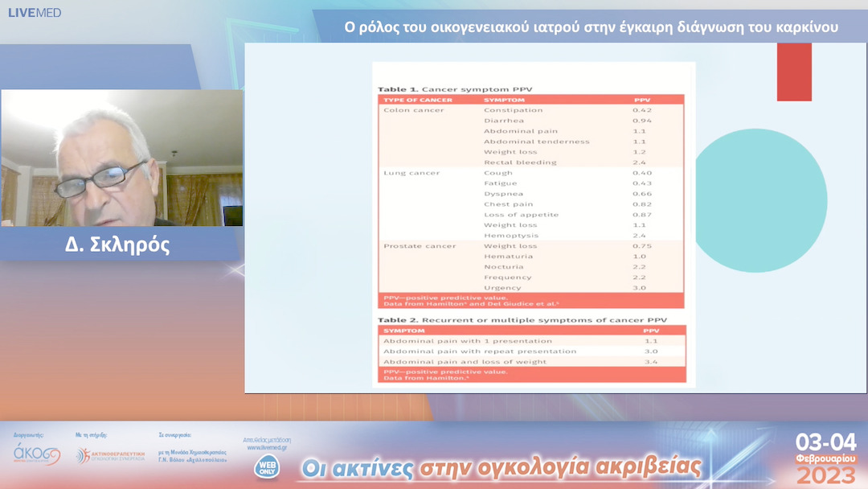The height and width of the screenshot is (489, 868).
Task: Click the 'Table 1. Cancer symptom PPV' heading
Action: (x=455, y=89)
